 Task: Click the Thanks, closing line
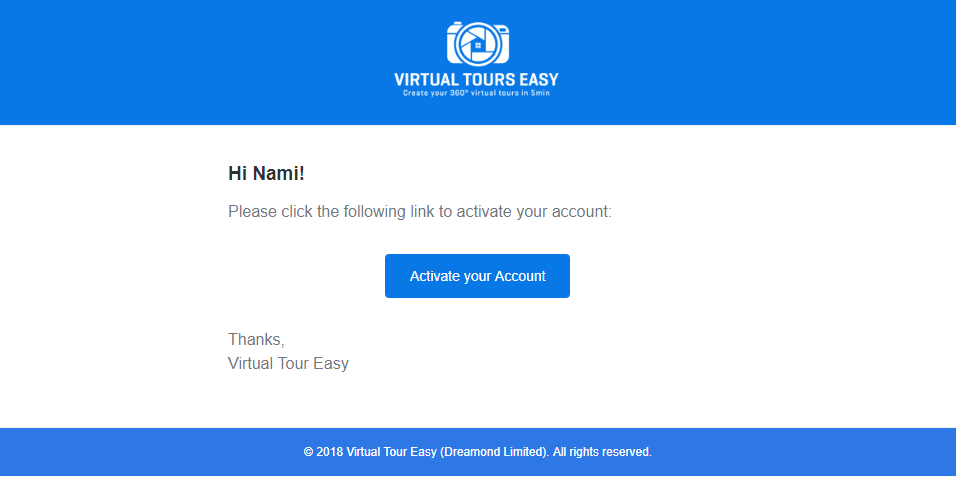click(x=256, y=339)
